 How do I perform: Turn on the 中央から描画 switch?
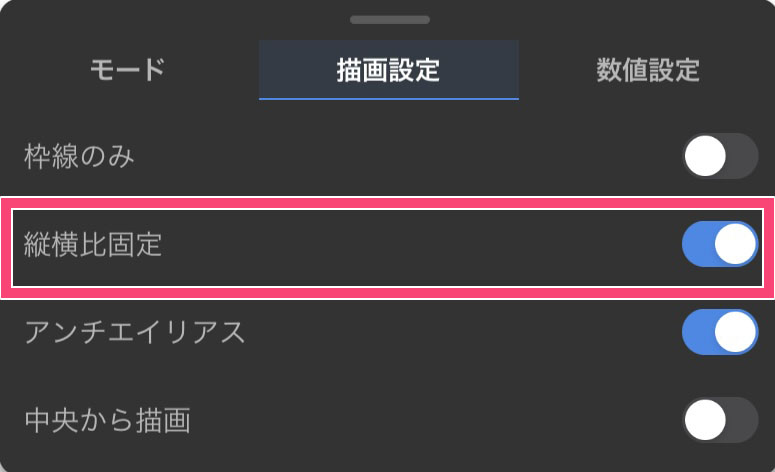tap(720, 420)
